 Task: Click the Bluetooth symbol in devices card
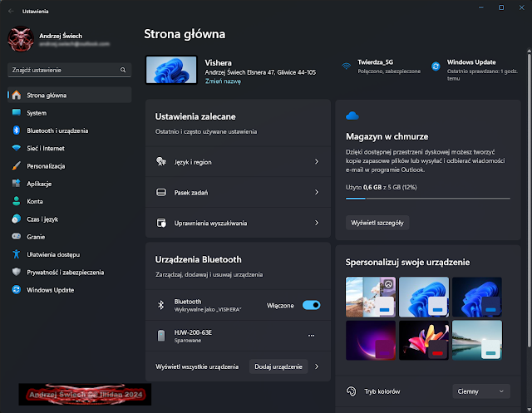pyautogui.click(x=161, y=305)
